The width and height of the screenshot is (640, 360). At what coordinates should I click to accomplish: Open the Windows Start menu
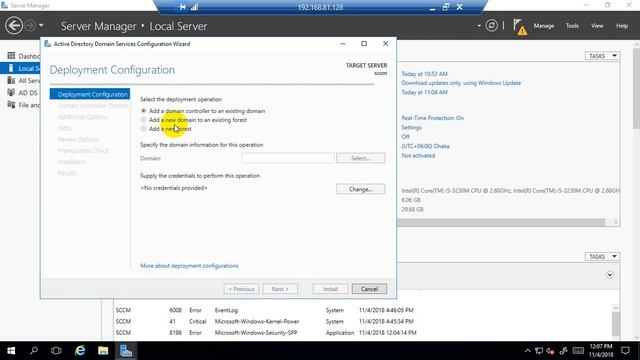point(11,351)
